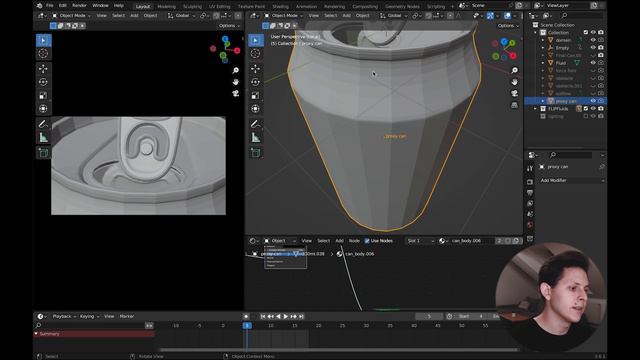This screenshot has height=360, width=640.
Task: Switch to the Geometry Nodes workspace tab
Action: click(402, 7)
